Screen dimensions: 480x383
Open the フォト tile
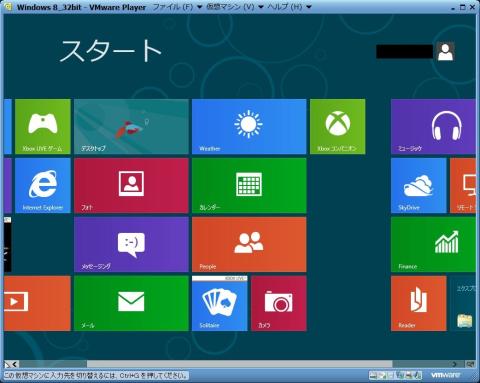(131, 186)
